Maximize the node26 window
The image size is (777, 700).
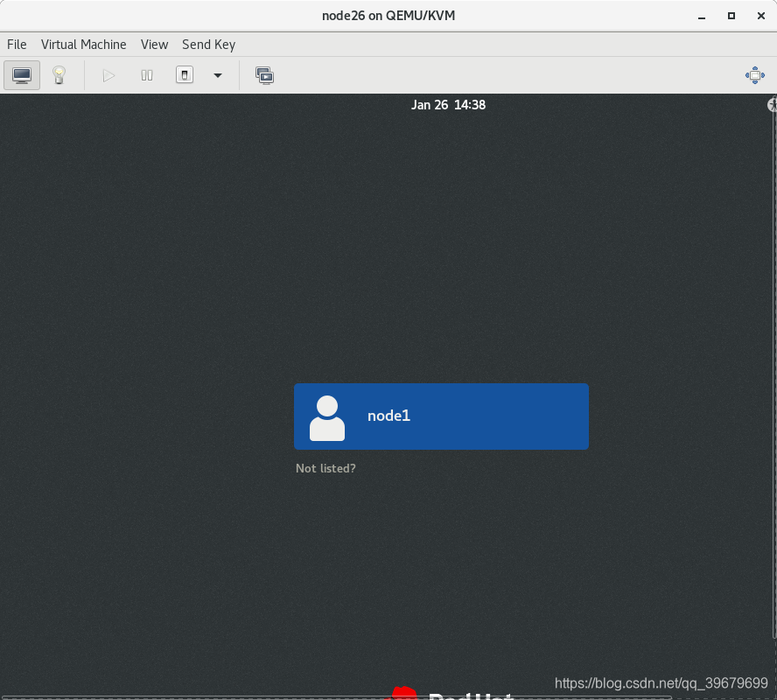click(x=731, y=16)
